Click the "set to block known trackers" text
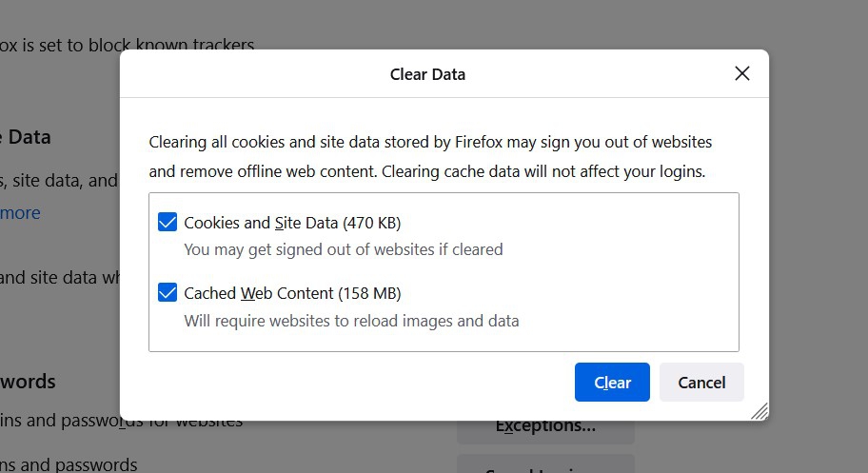The width and height of the screenshot is (868, 473). point(128,44)
